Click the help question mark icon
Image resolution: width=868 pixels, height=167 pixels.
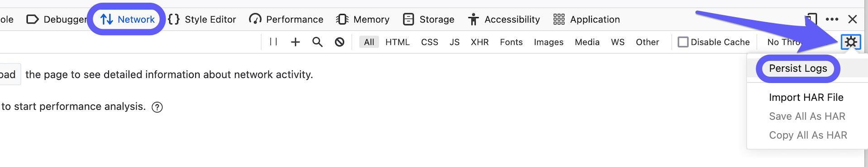point(157,107)
